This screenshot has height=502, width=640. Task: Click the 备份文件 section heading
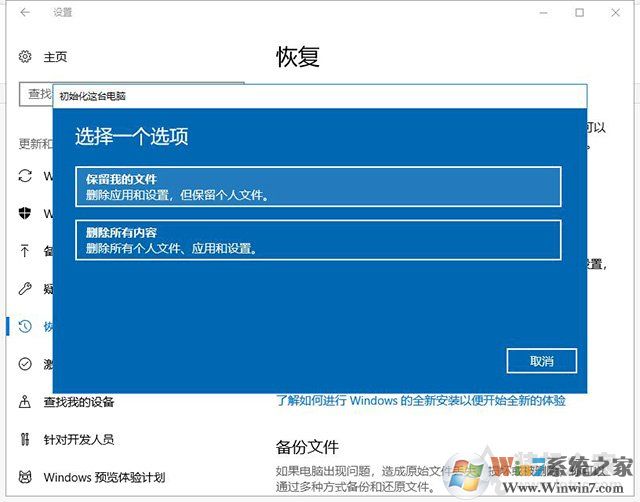[307, 447]
